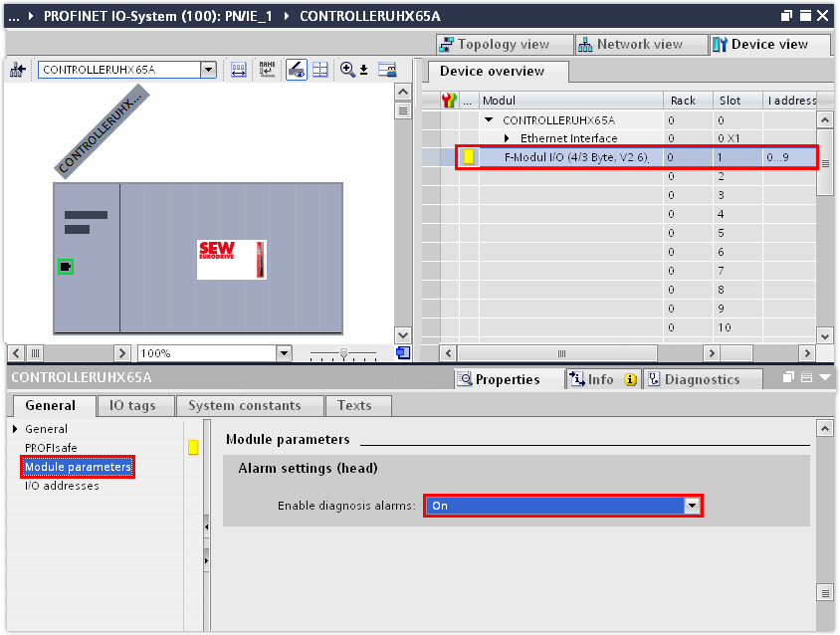Open the IO tags tab
The height and width of the screenshot is (635, 840).
(x=131, y=405)
